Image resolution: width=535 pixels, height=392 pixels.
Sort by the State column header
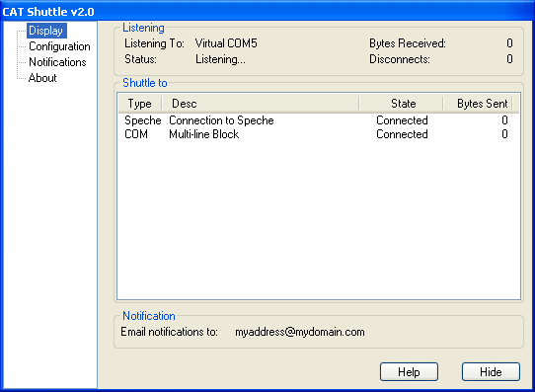(x=401, y=104)
